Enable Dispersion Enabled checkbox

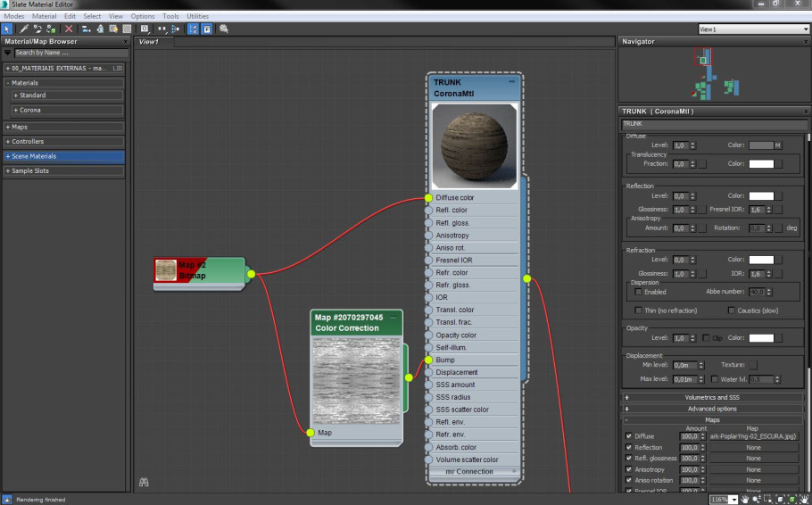639,292
